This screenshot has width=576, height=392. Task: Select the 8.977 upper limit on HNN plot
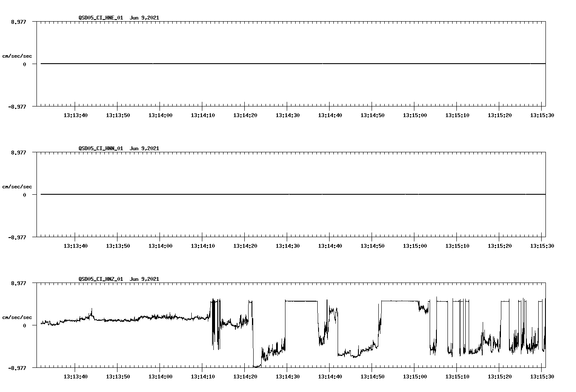(x=19, y=152)
